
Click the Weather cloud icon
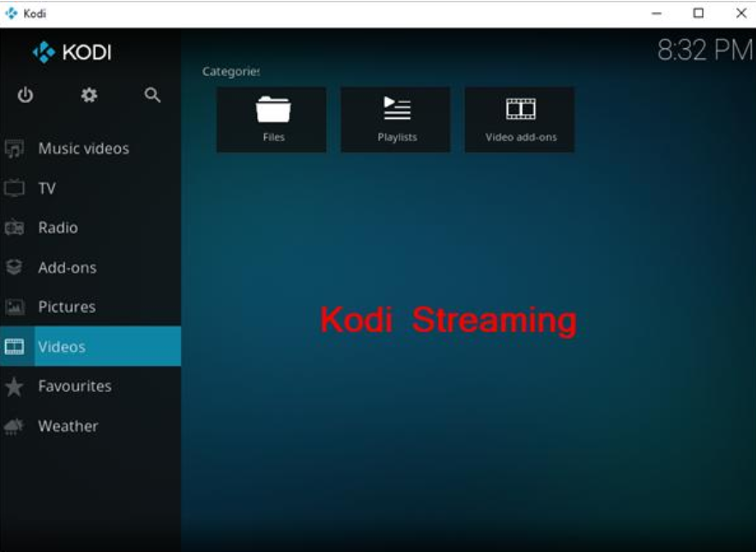15,426
